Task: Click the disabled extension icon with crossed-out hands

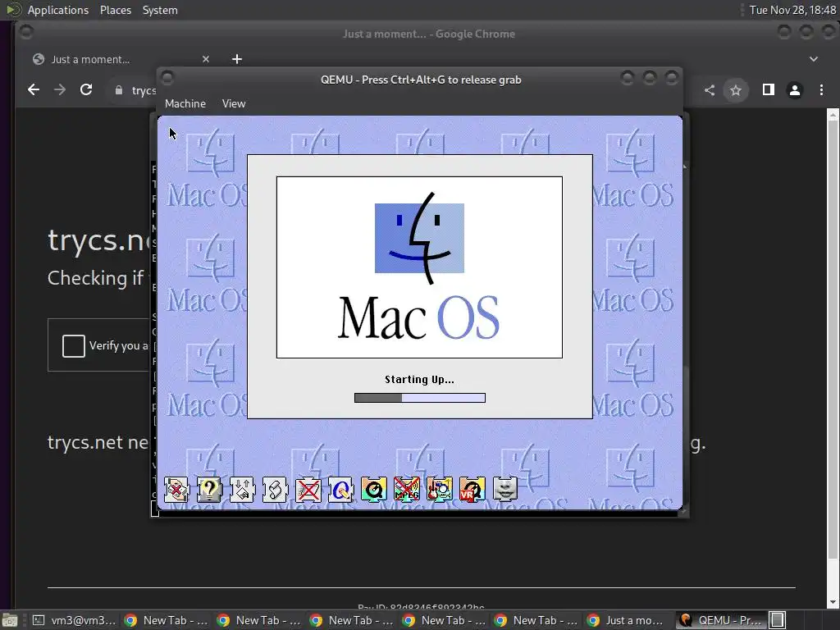Action: tap(177, 490)
